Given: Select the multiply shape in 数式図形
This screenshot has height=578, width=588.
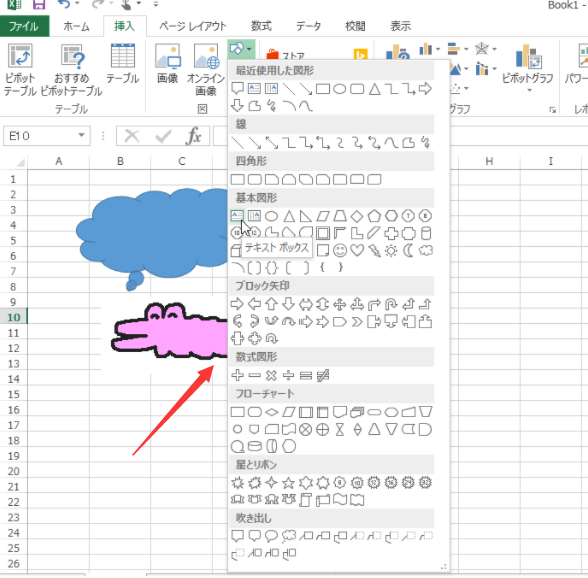Looking at the screenshot, I should tap(271, 375).
